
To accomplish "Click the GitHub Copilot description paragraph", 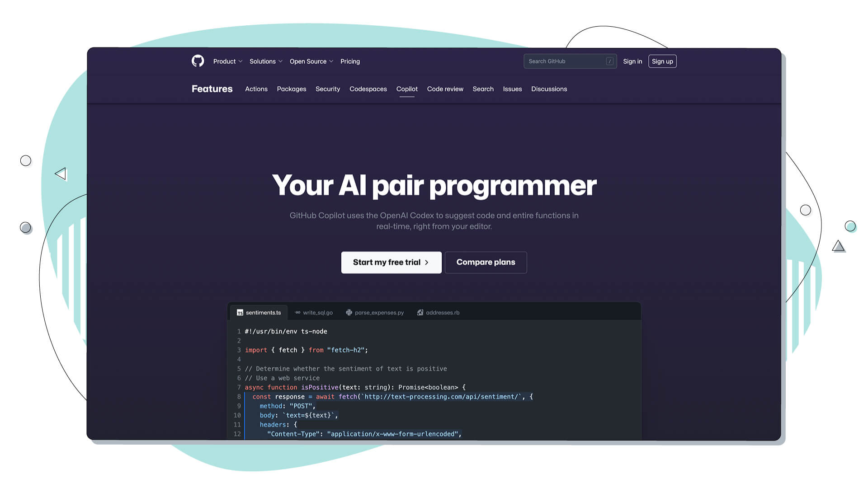I will point(434,221).
